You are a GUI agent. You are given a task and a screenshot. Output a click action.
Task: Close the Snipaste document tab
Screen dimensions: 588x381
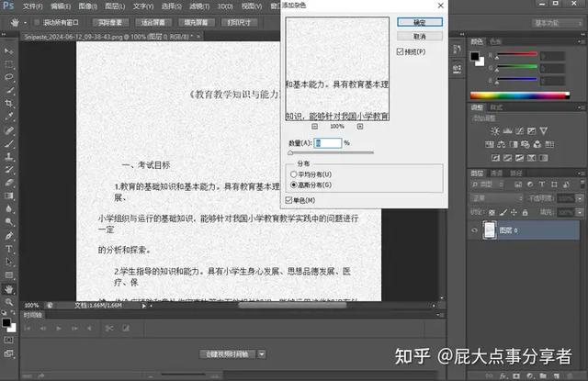(198, 37)
